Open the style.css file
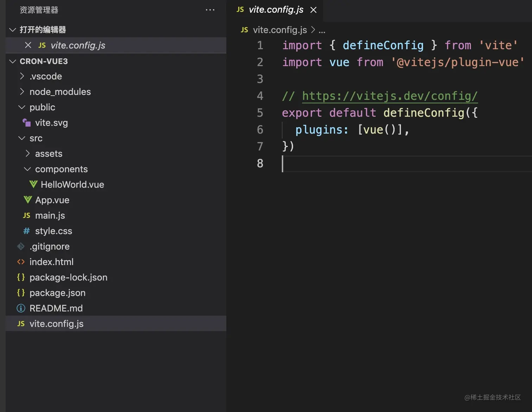The height and width of the screenshot is (412, 532). (116, 231)
